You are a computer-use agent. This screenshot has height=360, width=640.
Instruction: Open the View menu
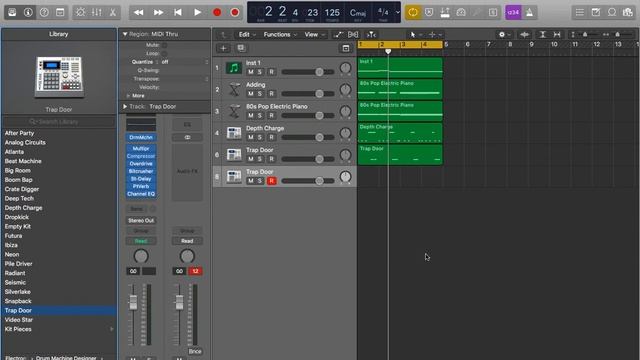click(x=314, y=35)
